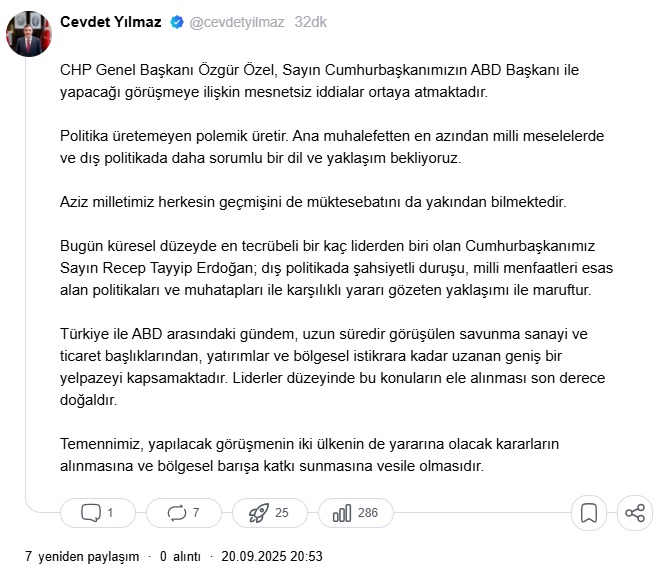665x575 pixels.
Task: Open post statistics bar chart icon
Action: pos(342,513)
